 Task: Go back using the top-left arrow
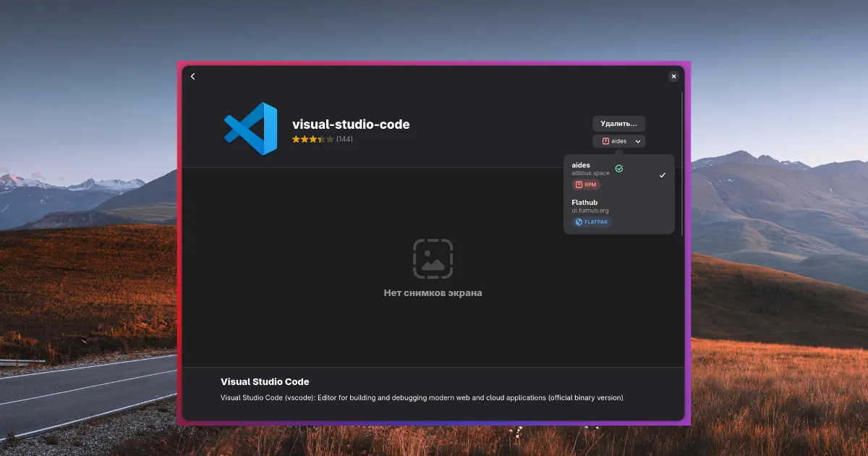(192, 77)
